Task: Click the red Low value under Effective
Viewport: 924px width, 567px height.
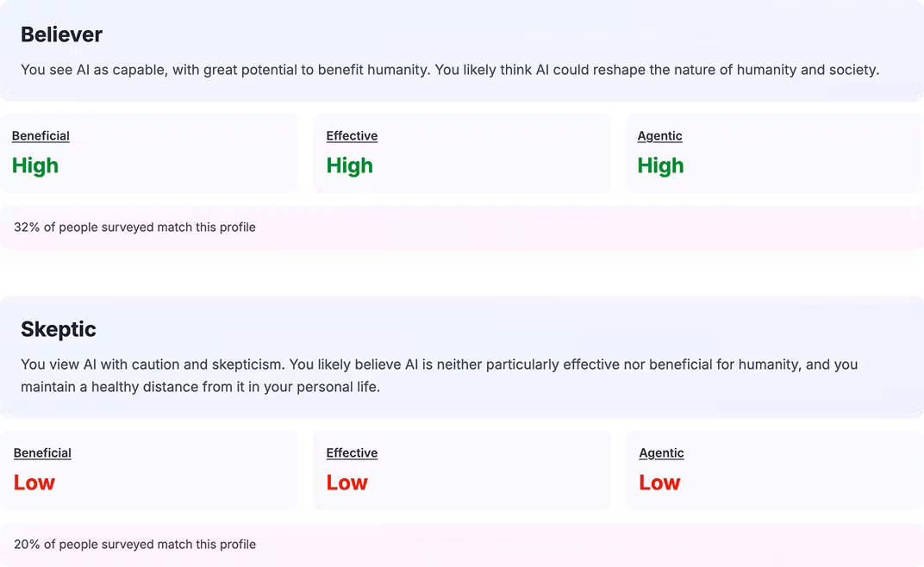Action: click(346, 483)
